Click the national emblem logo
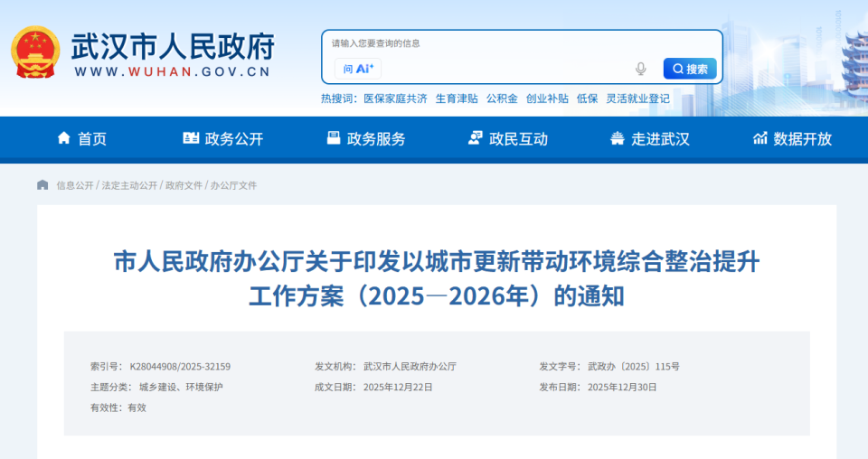868x459 pixels. point(35,52)
